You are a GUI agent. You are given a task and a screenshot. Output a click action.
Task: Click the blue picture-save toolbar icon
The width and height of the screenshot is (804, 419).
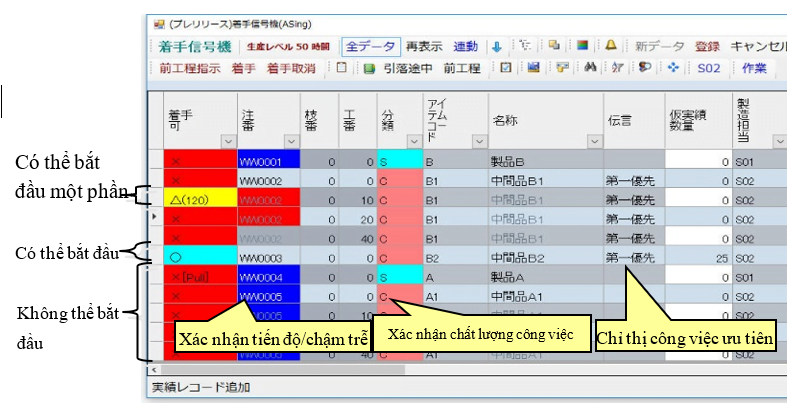coord(534,68)
